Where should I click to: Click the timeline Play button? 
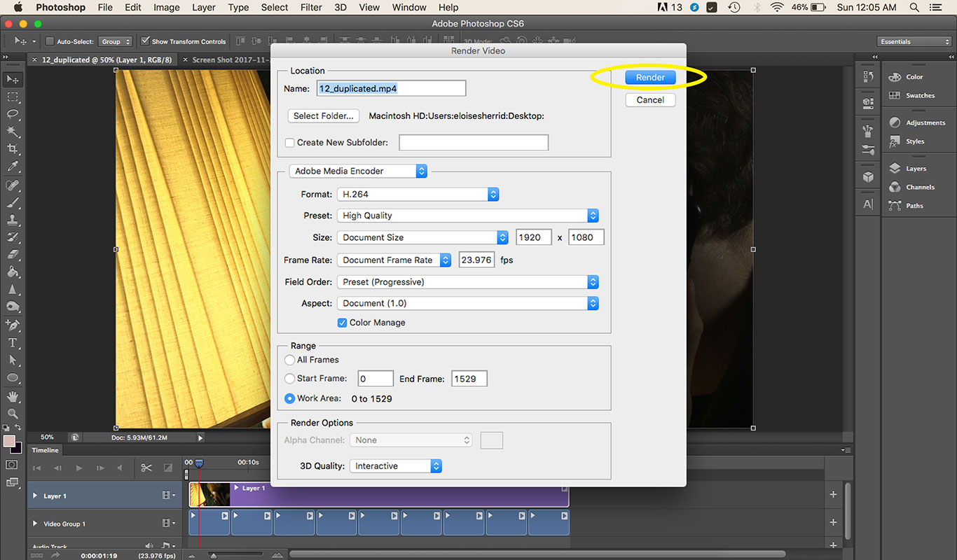79,468
